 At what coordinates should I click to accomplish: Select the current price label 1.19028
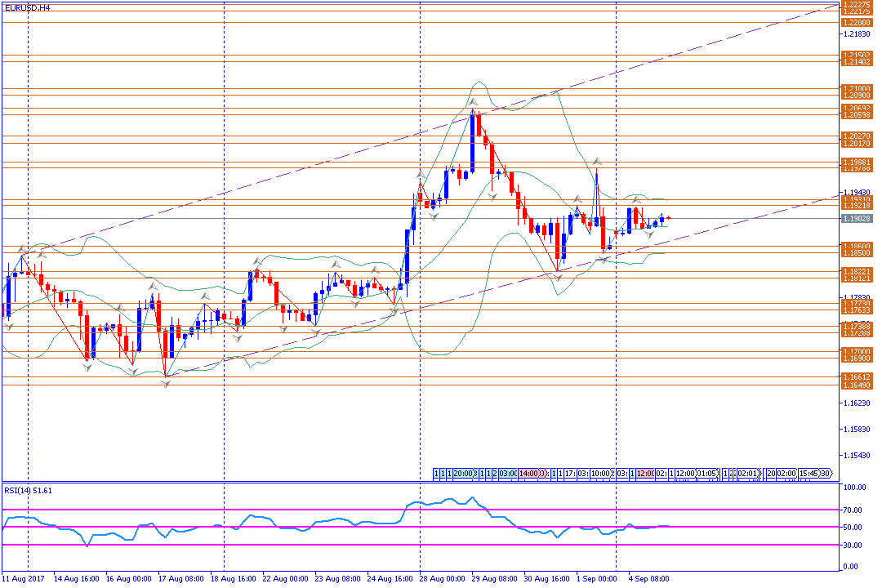[x=856, y=218]
